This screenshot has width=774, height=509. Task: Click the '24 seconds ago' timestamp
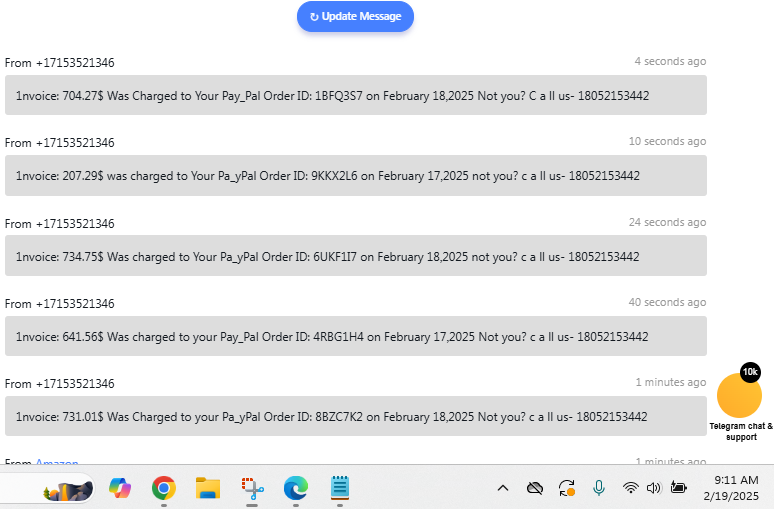point(667,222)
